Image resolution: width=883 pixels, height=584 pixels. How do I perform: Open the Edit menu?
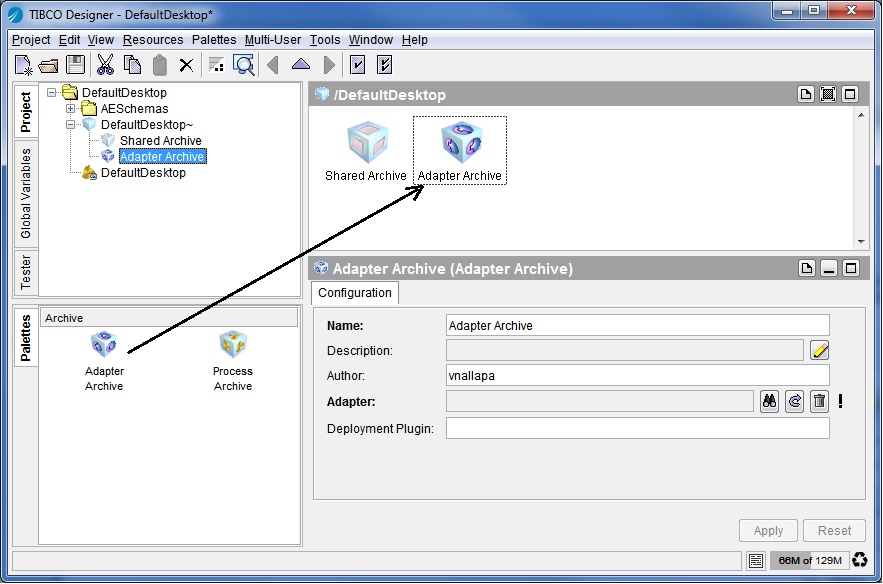69,40
